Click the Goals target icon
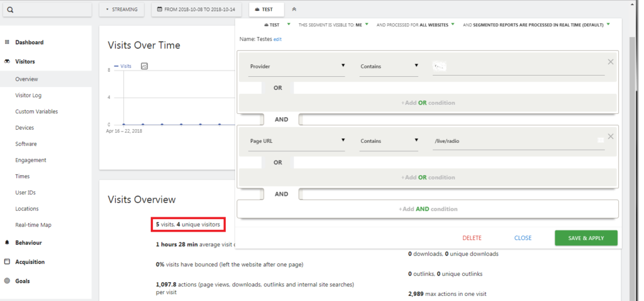 [x=6, y=281]
